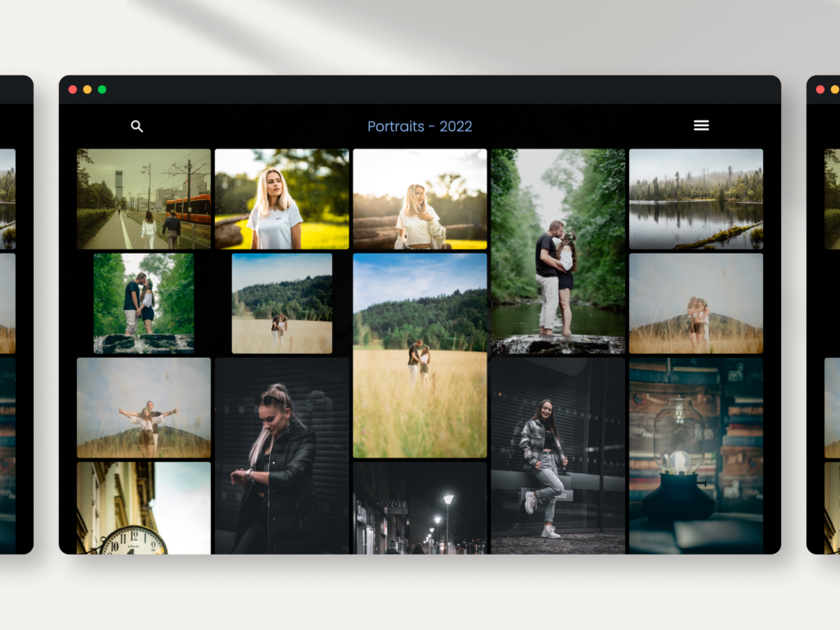Open the couple hugging on hilltop photo
The height and width of the screenshot is (630, 840).
pyautogui.click(x=696, y=304)
